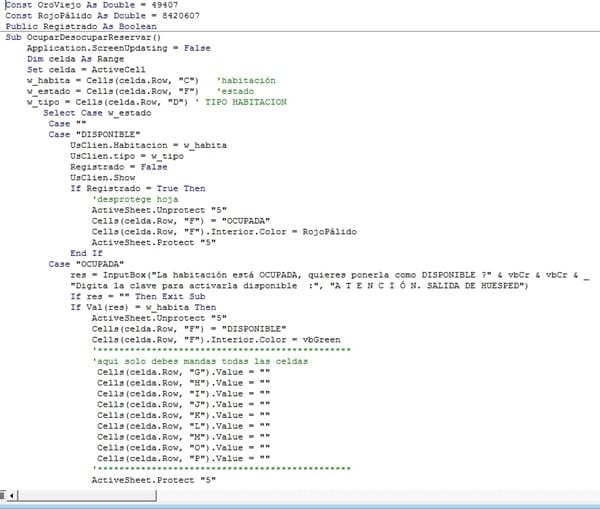The height and width of the screenshot is (509, 600).
Task: Click the 'Case "OCUPADA"' line
Action: coord(86,264)
